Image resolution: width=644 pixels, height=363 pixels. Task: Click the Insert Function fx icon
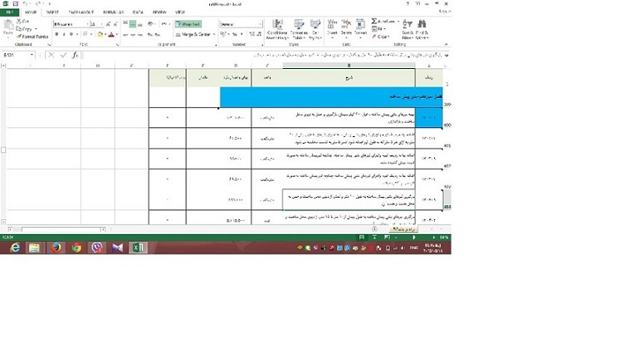click(x=75, y=55)
